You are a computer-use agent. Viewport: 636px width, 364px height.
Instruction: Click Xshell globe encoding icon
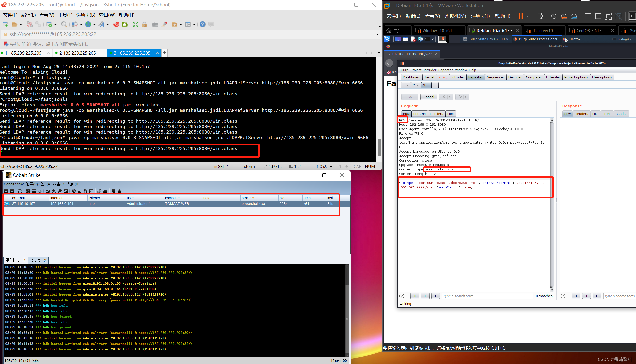coord(88,24)
